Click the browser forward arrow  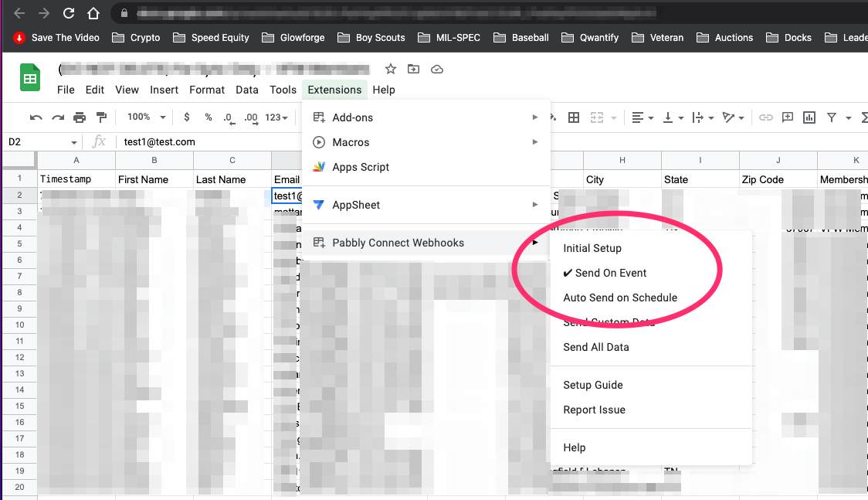(44, 13)
